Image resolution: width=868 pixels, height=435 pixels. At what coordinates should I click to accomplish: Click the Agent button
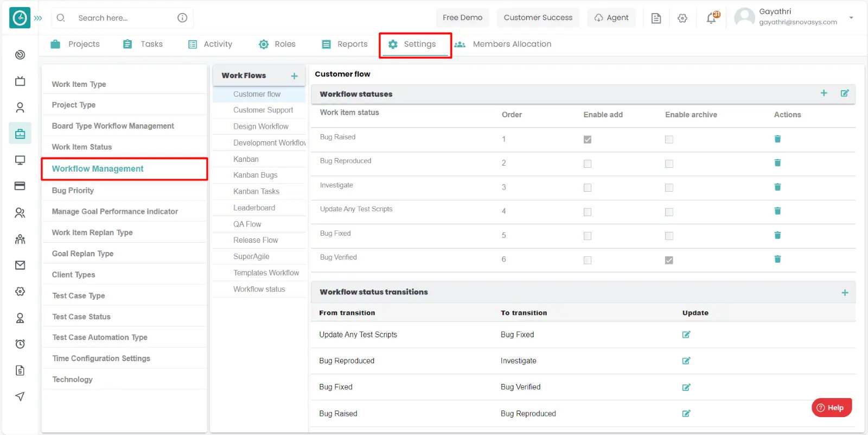coord(611,17)
